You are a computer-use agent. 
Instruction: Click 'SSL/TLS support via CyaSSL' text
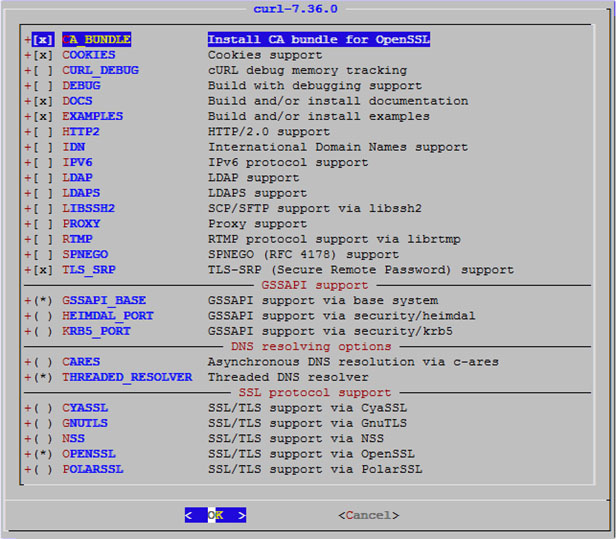click(x=307, y=408)
